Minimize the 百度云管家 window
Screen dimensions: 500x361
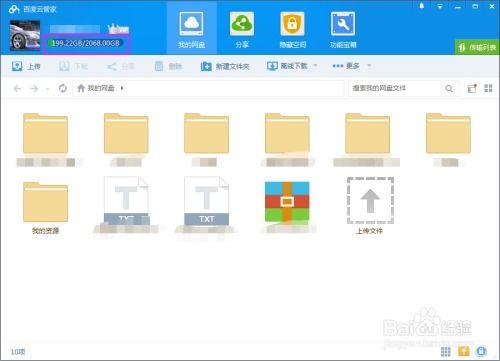(x=458, y=6)
